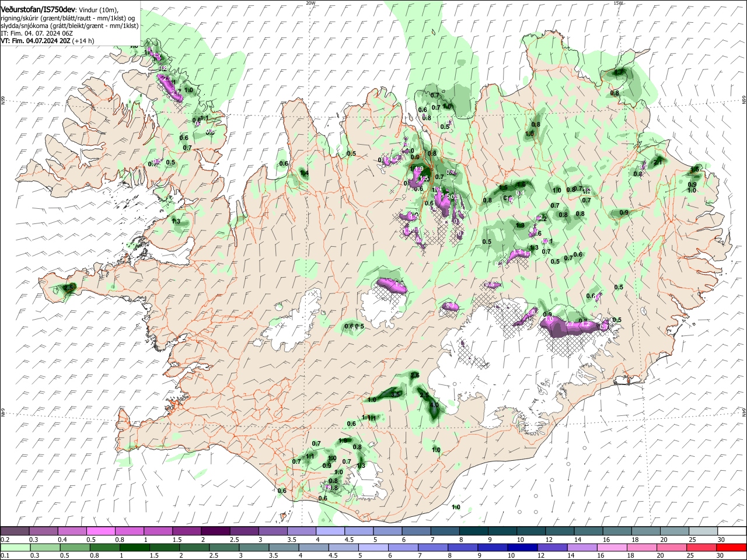Pick the light pink rain swatch between 16 and 18
Viewport: 747px width, 560px height.
click(612, 547)
